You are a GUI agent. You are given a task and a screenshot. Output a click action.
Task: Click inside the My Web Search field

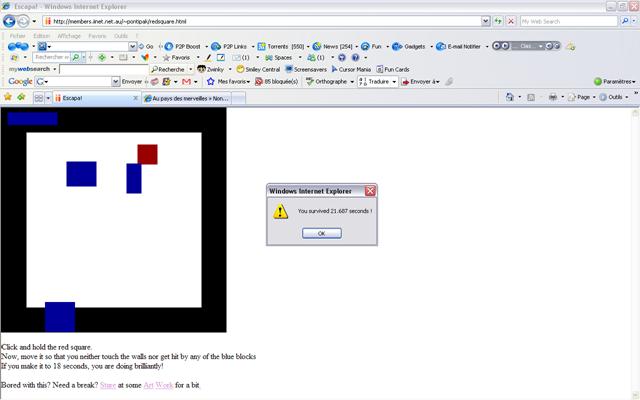pos(102,69)
